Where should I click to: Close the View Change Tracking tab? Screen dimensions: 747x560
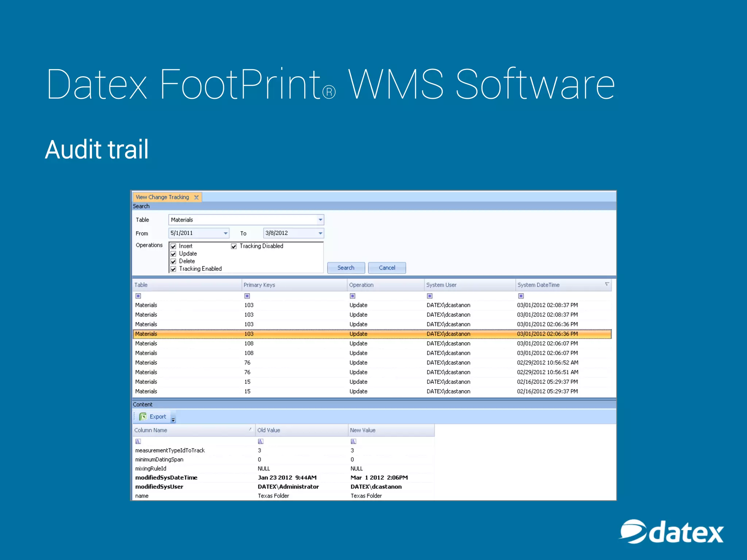point(196,197)
